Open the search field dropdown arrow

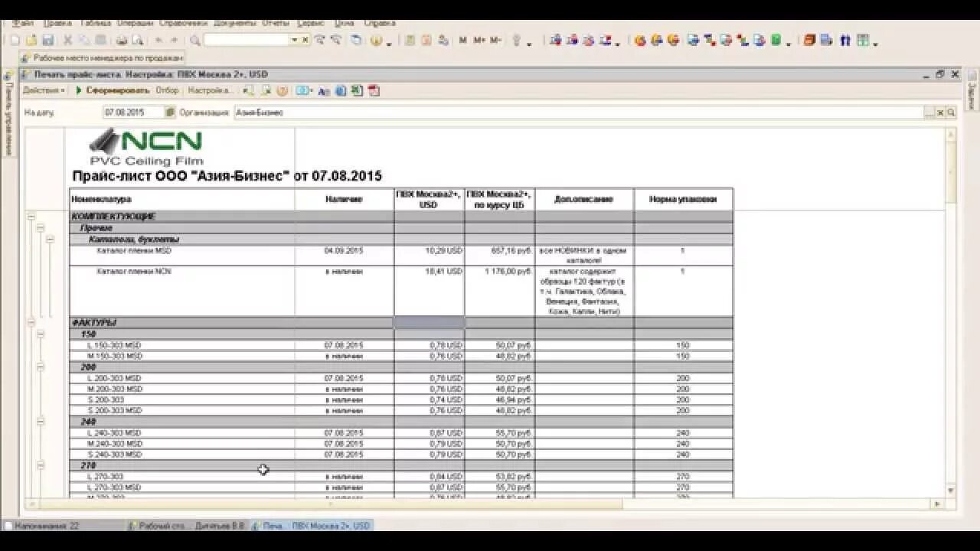pos(294,40)
